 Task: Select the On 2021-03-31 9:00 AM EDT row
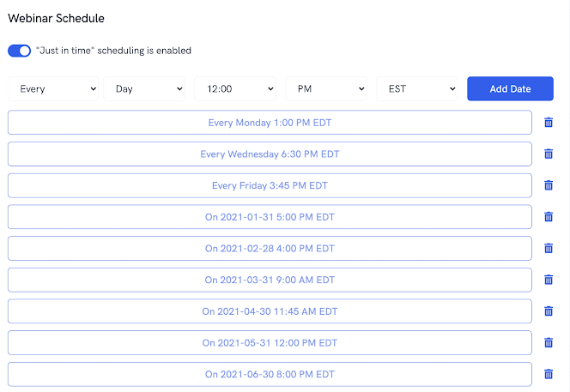click(x=270, y=280)
